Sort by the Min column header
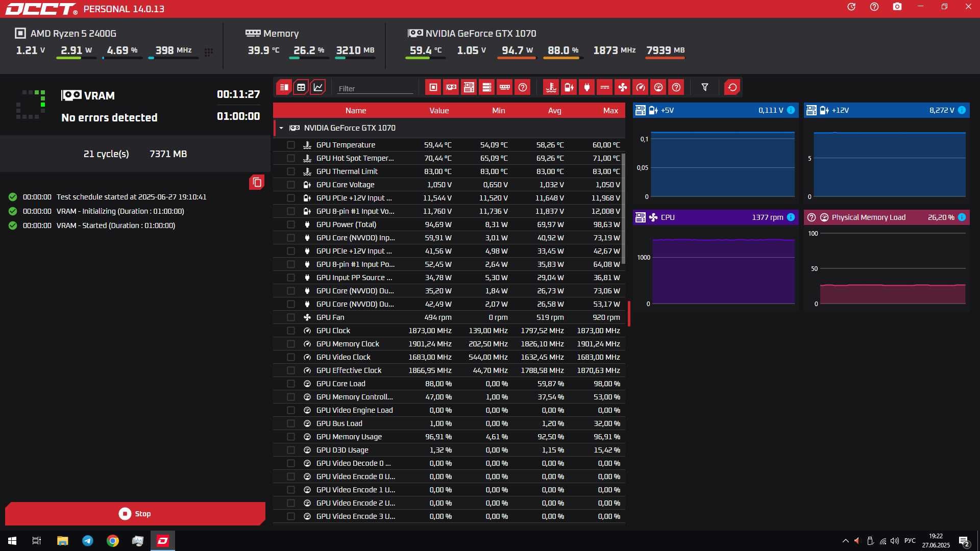980x551 pixels. click(499, 111)
